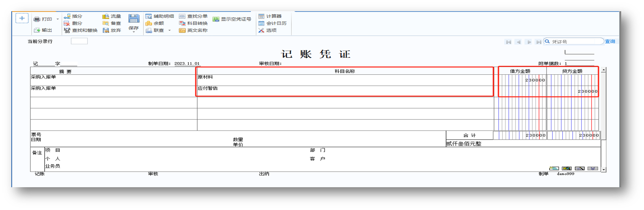Click 插分 to insert an entry line
Image resolution: width=644 pixels, height=210 pixels.
[73, 16]
